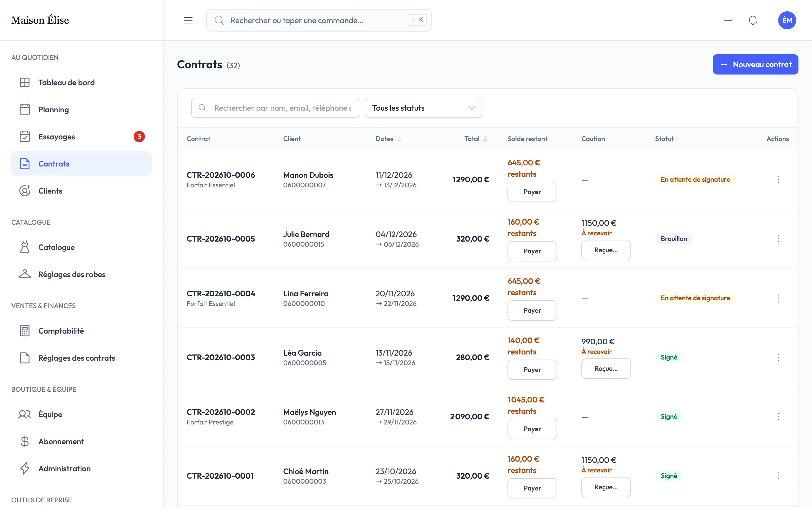Viewport: 812px width, 508px height.
Task: Click the Essayages badge showing 3
Action: pyautogui.click(x=139, y=137)
